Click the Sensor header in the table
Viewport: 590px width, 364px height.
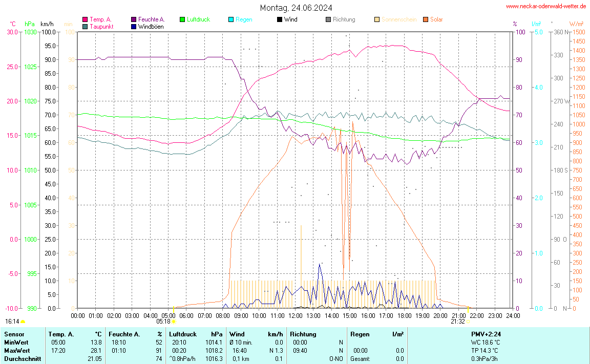(14, 334)
